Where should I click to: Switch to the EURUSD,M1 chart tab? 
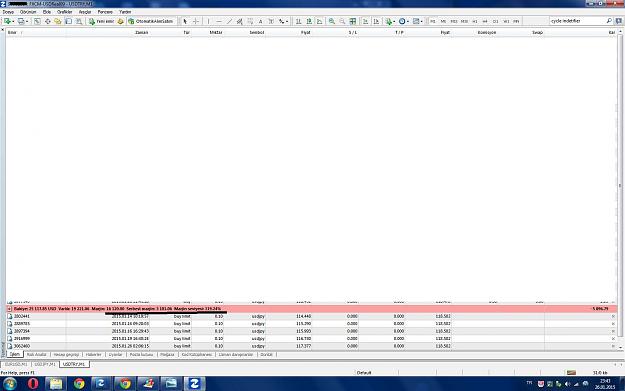(x=16, y=364)
